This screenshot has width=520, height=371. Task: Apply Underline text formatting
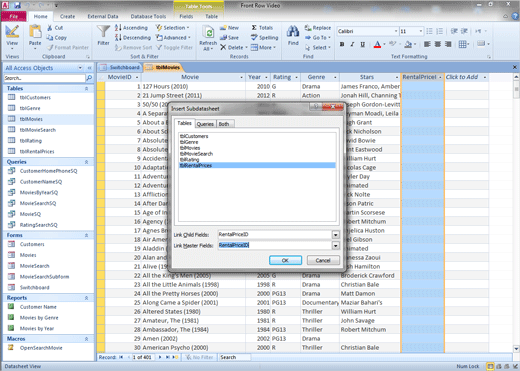(363, 44)
